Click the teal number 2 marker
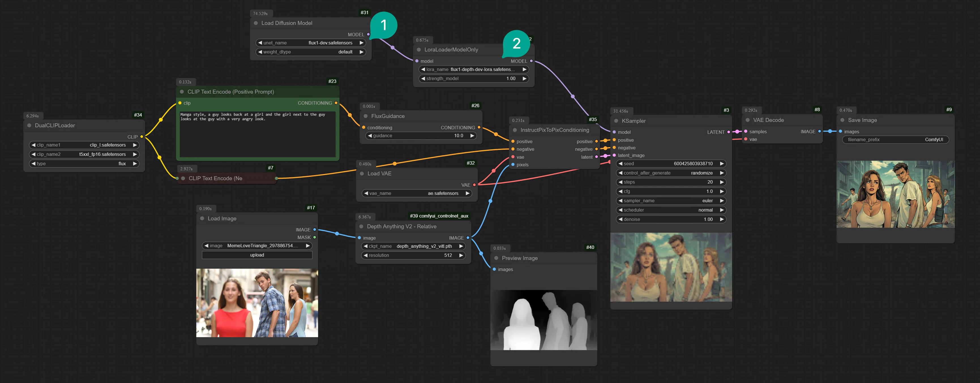This screenshot has width=980, height=383. pos(516,43)
